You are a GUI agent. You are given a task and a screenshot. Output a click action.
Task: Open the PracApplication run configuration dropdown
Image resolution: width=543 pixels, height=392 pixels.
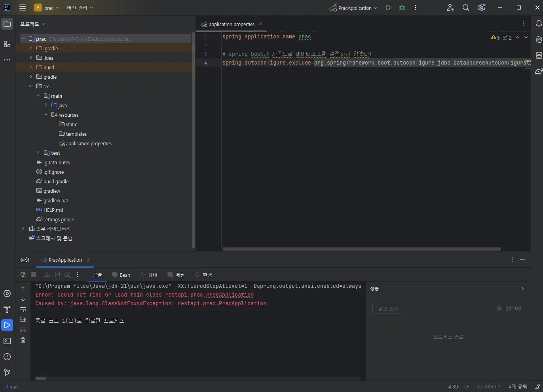click(x=353, y=8)
